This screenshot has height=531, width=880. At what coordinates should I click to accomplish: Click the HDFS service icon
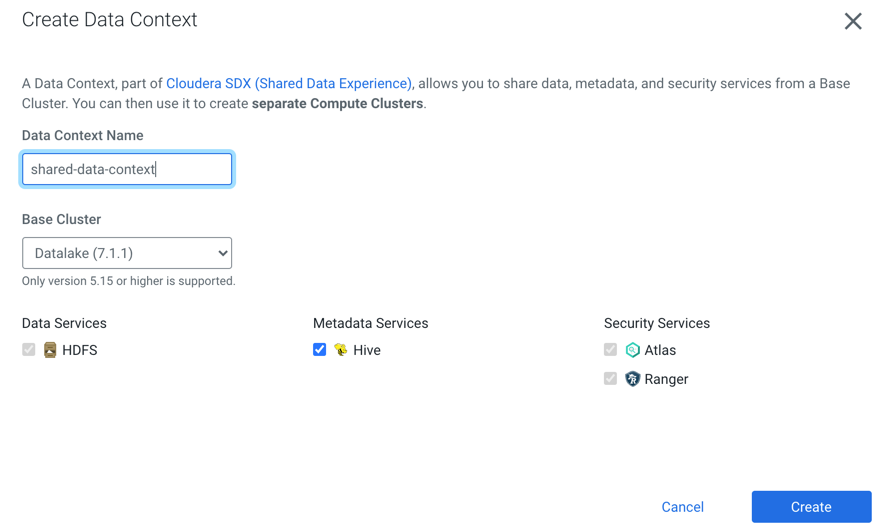pyautogui.click(x=50, y=350)
